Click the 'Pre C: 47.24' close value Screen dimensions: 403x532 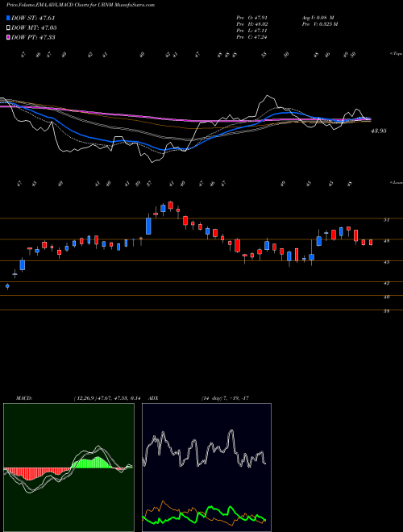[251, 37]
